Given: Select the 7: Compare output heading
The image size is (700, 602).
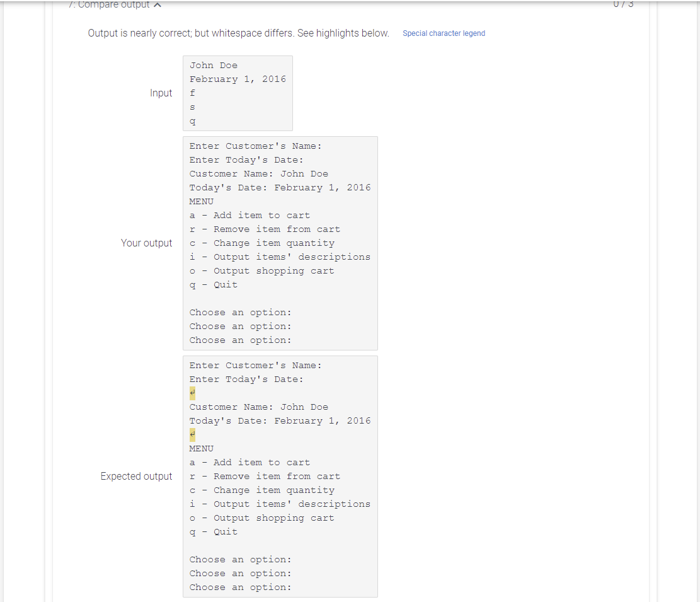Looking at the screenshot, I should pyautogui.click(x=111, y=4).
